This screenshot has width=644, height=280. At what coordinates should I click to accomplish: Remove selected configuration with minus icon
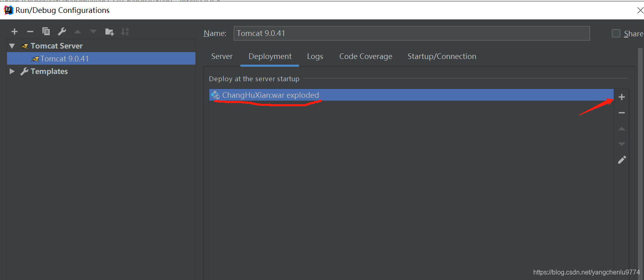pos(30,32)
